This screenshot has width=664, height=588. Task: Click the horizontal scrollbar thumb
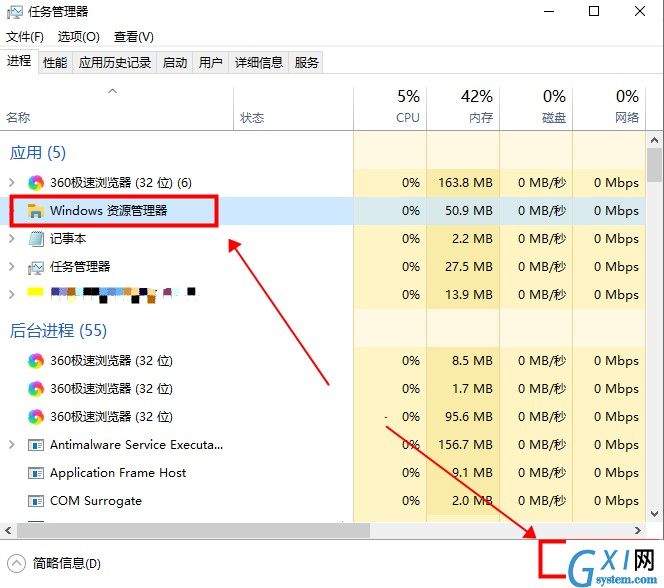click(x=194, y=530)
